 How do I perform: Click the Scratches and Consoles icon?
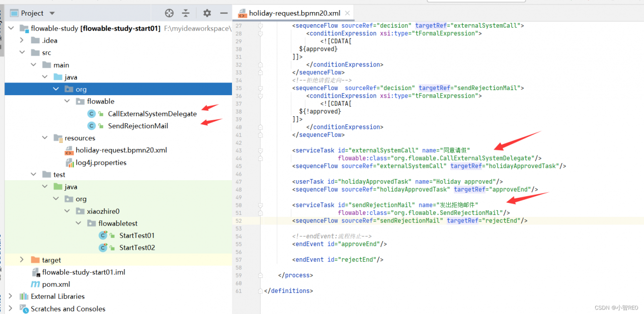[x=24, y=308]
